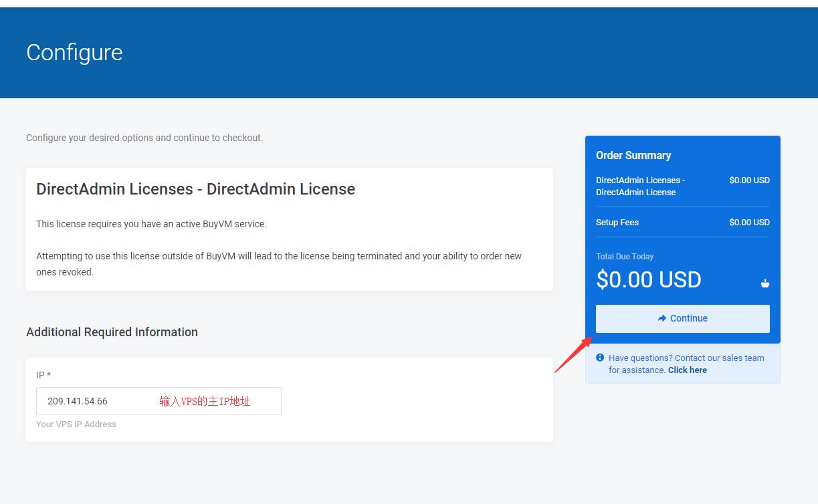This screenshot has height=504, width=818.
Task: Click the 'Your VPS IP Address' helper text
Action: [76, 424]
